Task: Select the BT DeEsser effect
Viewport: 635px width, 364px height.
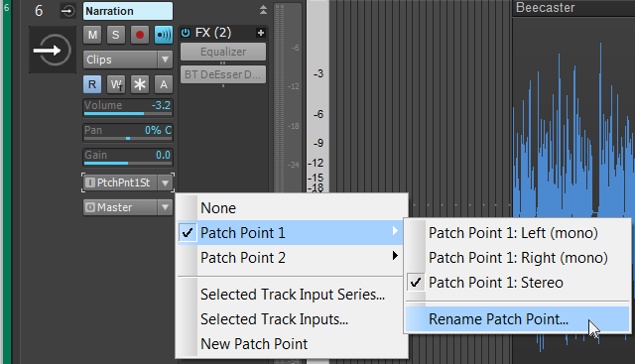Action: pyautogui.click(x=223, y=74)
